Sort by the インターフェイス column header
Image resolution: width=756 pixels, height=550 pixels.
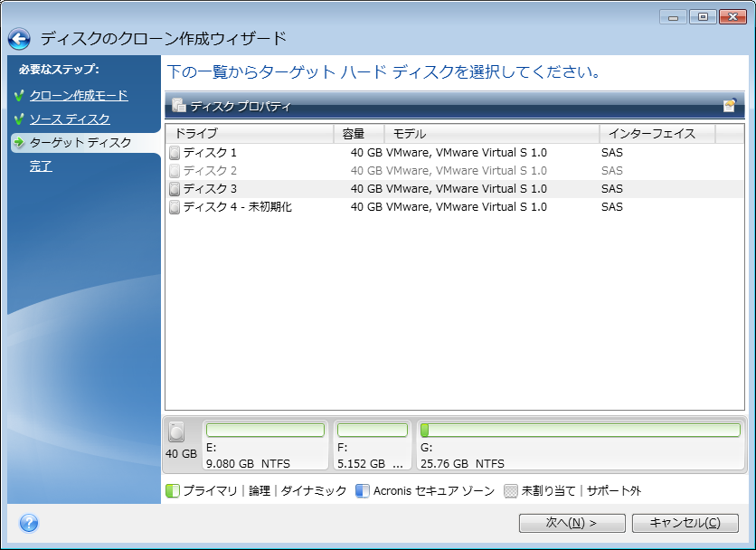(656, 134)
